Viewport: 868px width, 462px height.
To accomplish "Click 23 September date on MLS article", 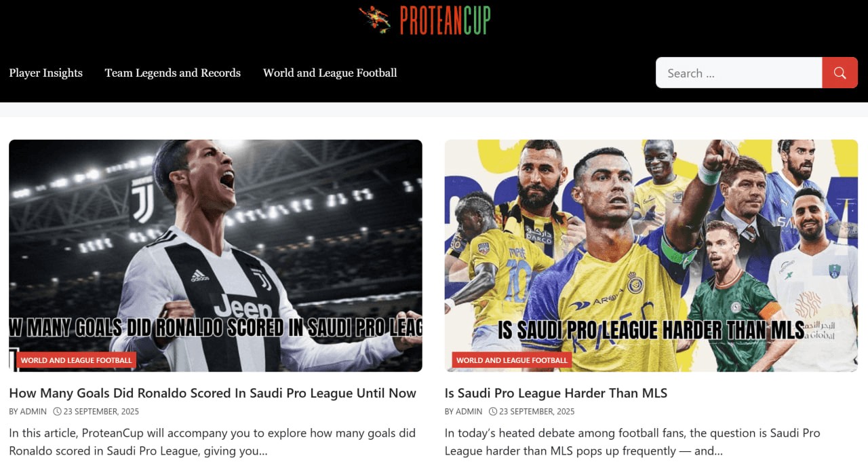I will coord(537,411).
